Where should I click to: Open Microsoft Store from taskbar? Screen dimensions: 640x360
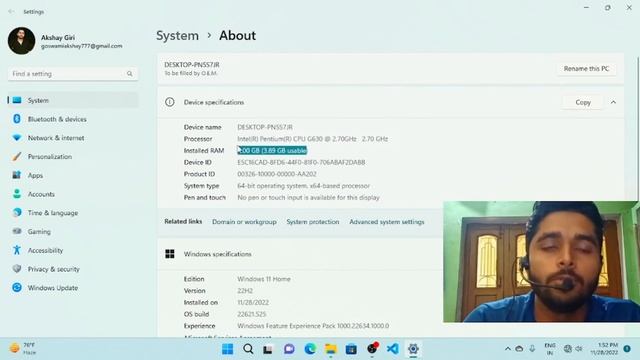click(x=351, y=349)
